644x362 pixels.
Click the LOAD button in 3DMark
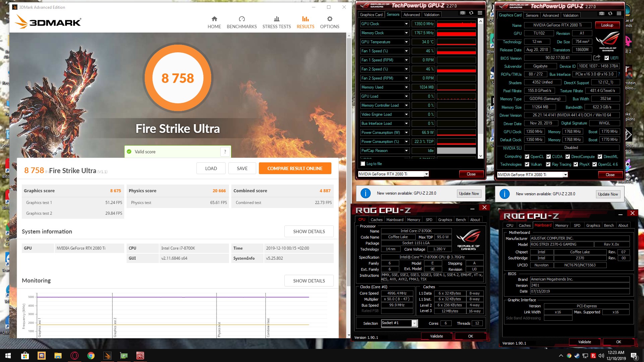click(211, 168)
